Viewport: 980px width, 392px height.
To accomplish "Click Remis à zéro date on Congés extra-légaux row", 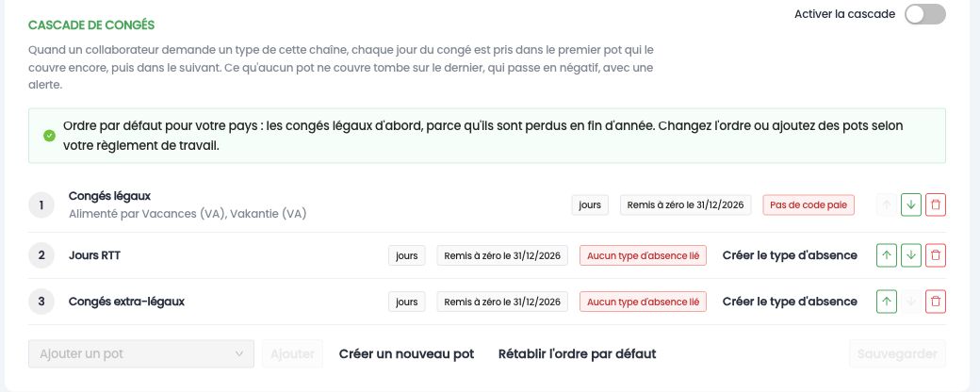I will click(x=502, y=302).
